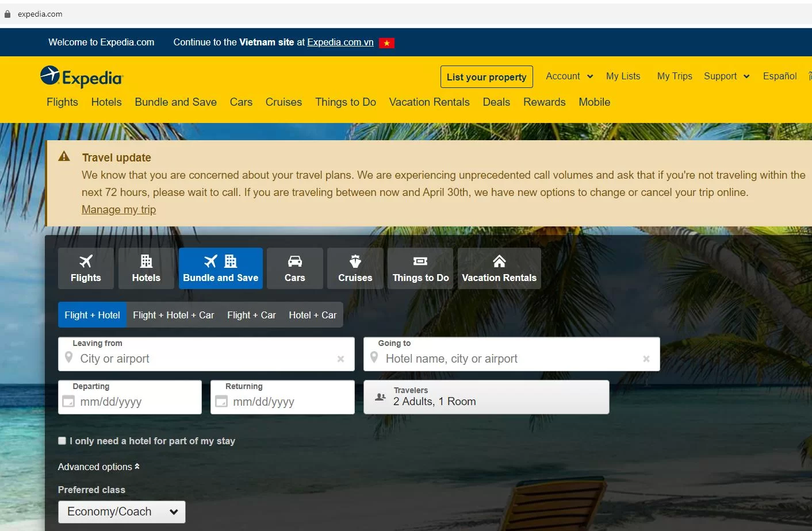812x531 pixels.
Task: Select the Cruises search tab
Action: 355,268
